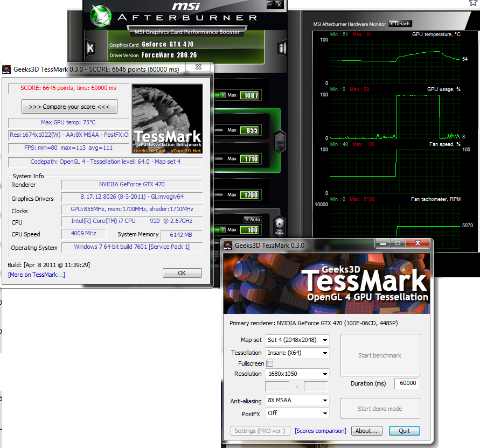The width and height of the screenshot is (480, 448).
Task: Click the Max GPU temp: 75°C text
Action: click(x=68, y=122)
